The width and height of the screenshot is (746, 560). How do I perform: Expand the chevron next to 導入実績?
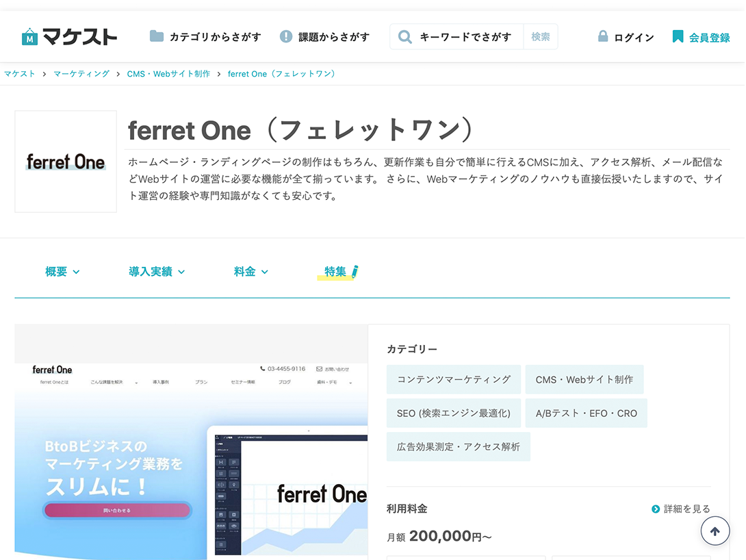pos(181,272)
